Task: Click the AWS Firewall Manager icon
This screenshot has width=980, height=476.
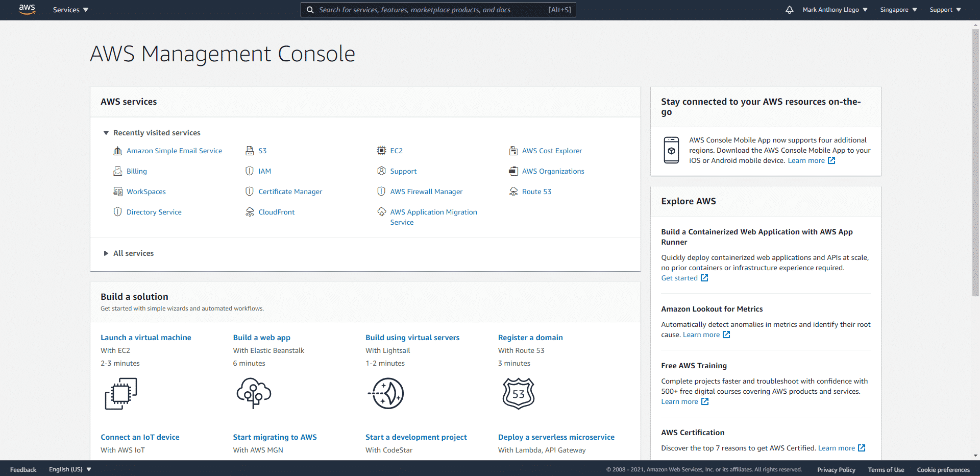Action: point(381,192)
